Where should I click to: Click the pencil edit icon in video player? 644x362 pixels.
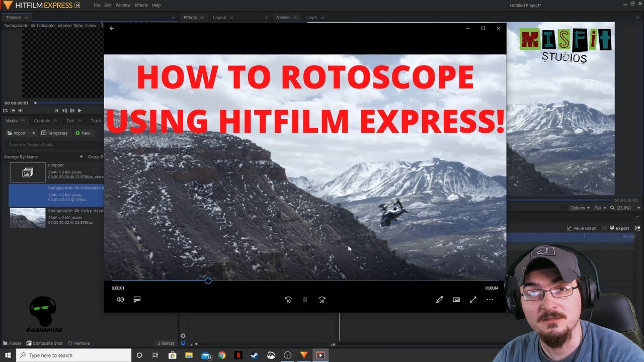point(440,299)
